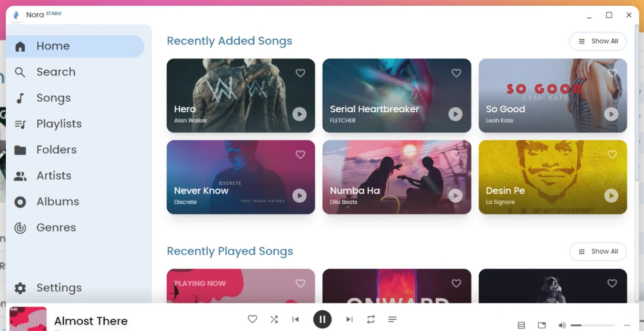Open the Never Know song card
644x331 pixels.
tap(241, 177)
